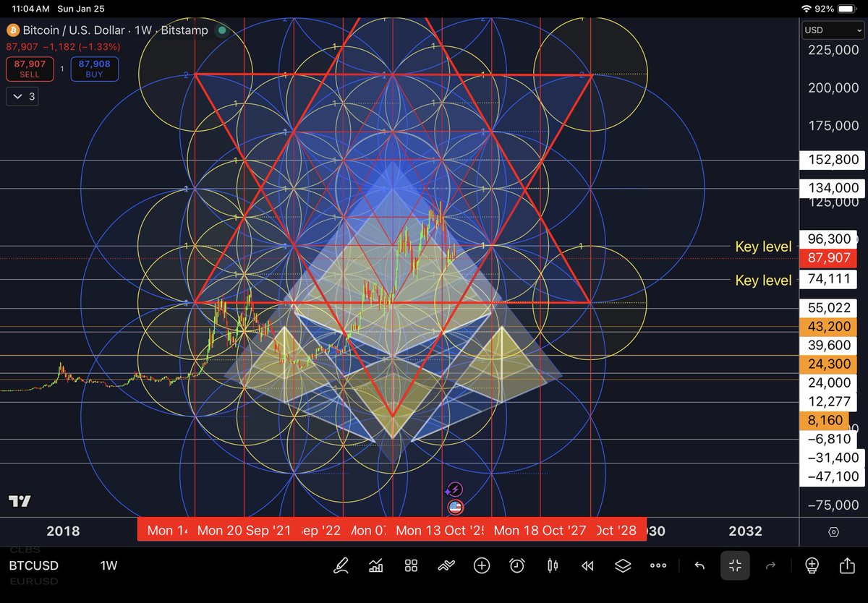Tap the 11:04 AM clock in the status bar
This screenshot has height=603, width=868.
click(31, 9)
